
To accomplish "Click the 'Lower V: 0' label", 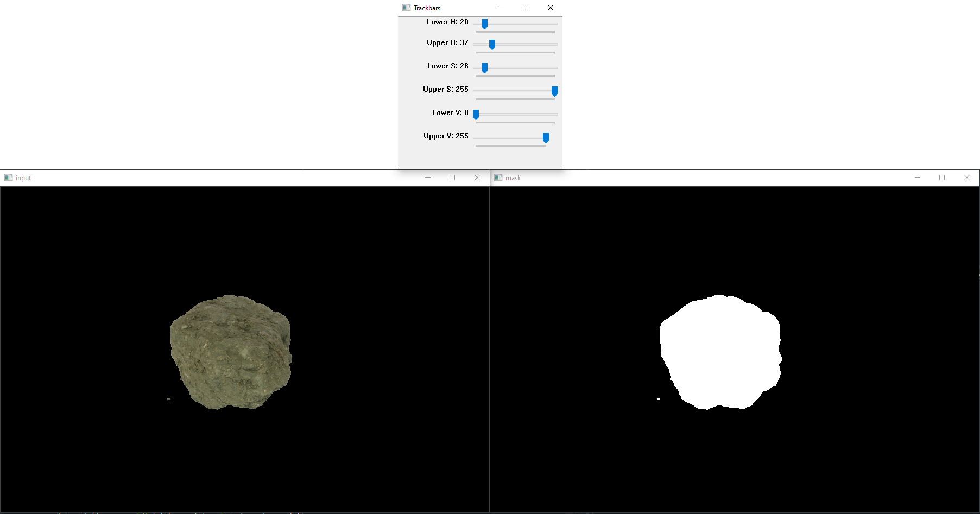I will point(450,113).
